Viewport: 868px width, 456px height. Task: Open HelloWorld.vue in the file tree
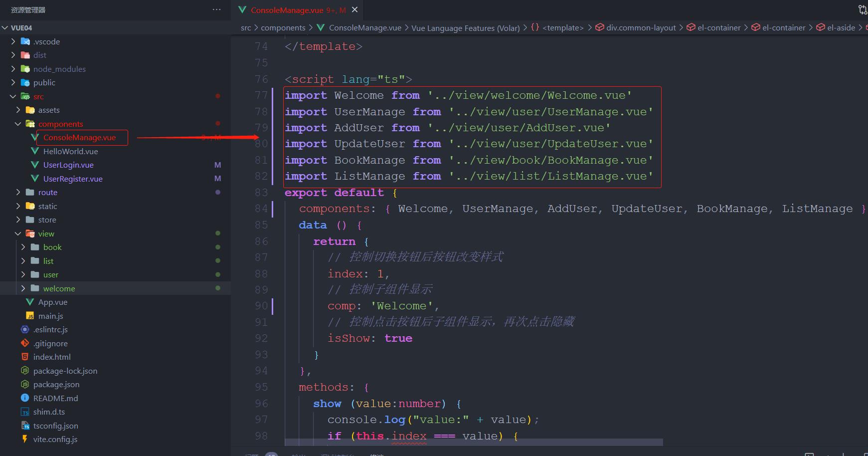tap(70, 151)
